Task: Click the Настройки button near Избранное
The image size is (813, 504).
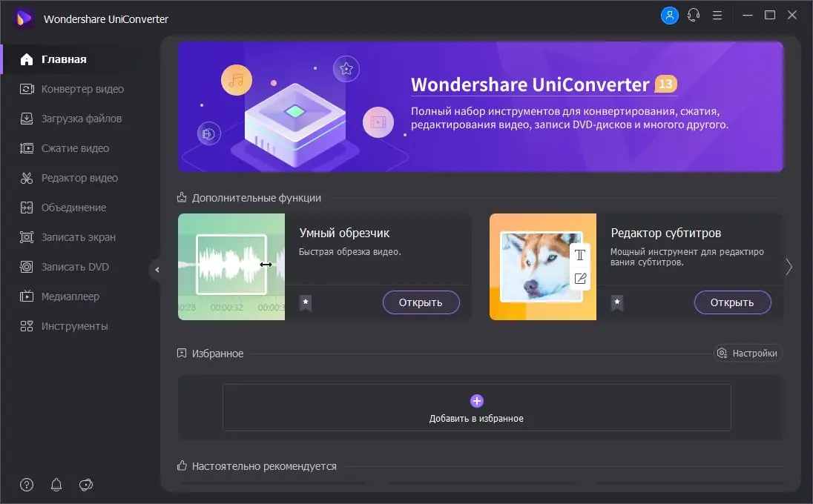Action: (748, 354)
